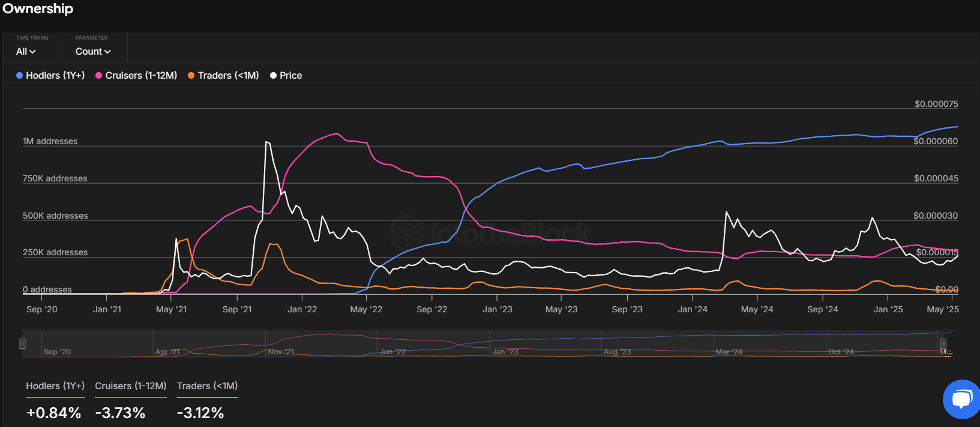This screenshot has width=980, height=427.
Task: Toggle Hodlers (1Y+) series visibility
Action: click(x=55, y=76)
